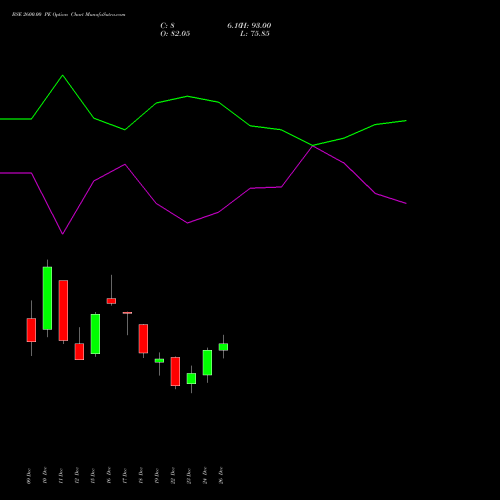This screenshot has height=500, width=500.
Task: Click the '24 Dec' date axis label
Action: 205,476
